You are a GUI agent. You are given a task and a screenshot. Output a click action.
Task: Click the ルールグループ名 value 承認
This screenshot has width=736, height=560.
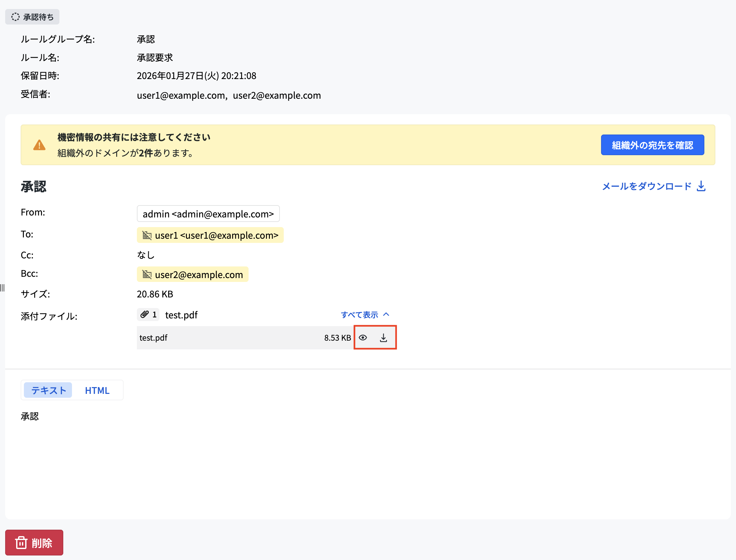pyautogui.click(x=146, y=39)
